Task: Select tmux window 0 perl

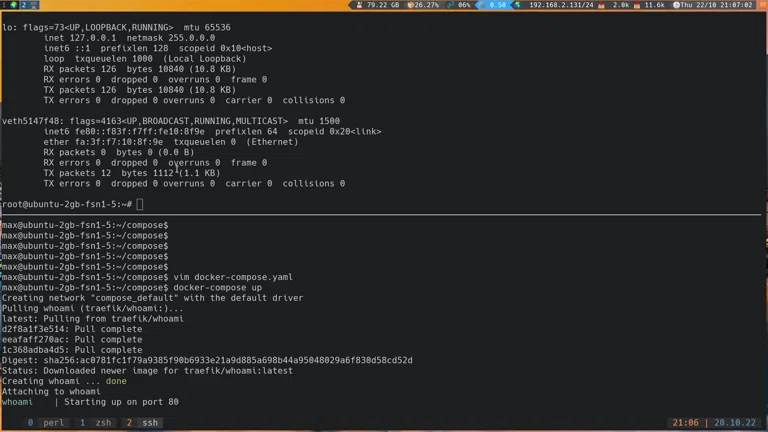Action: (45, 423)
